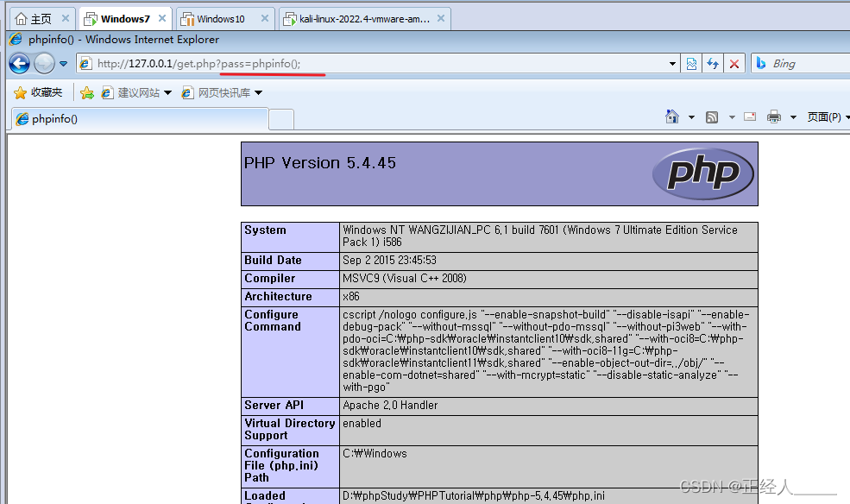
Task: Close the Windows10 VM tab
Action: pos(265,18)
